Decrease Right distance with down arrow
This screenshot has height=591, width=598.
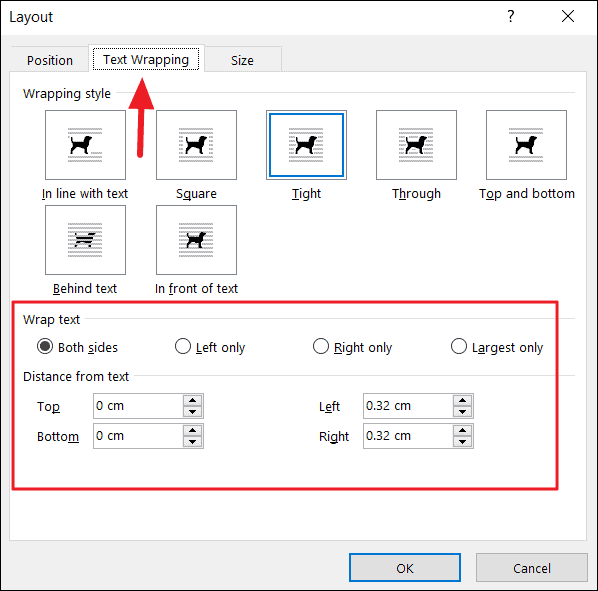tap(463, 442)
